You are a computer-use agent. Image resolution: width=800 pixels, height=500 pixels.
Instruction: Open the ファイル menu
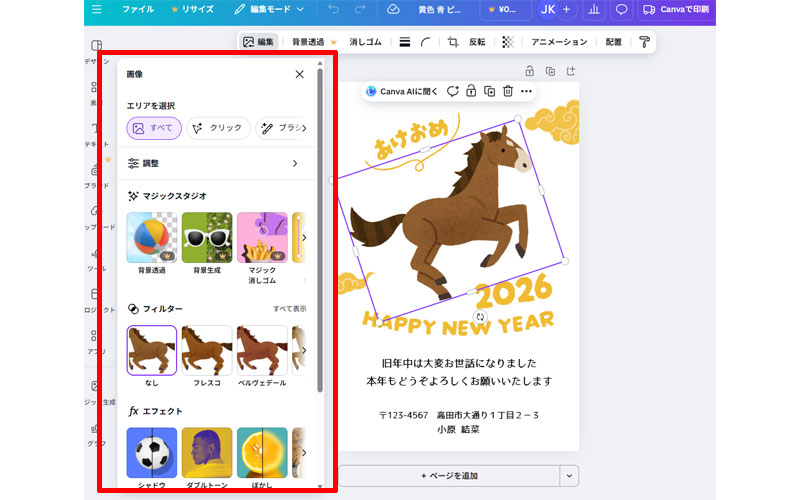tap(138, 9)
